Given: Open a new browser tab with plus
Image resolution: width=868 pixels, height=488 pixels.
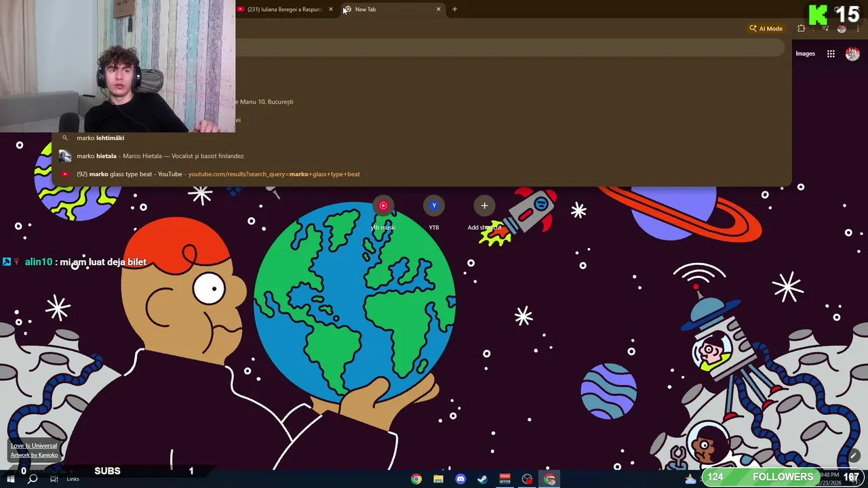Looking at the screenshot, I should [454, 9].
